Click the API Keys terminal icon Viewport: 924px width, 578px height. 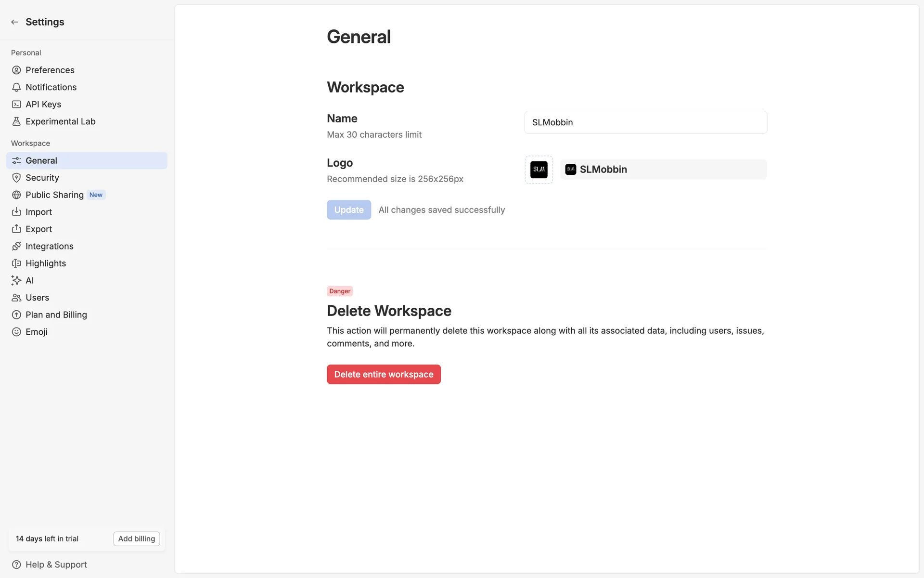pyautogui.click(x=16, y=105)
